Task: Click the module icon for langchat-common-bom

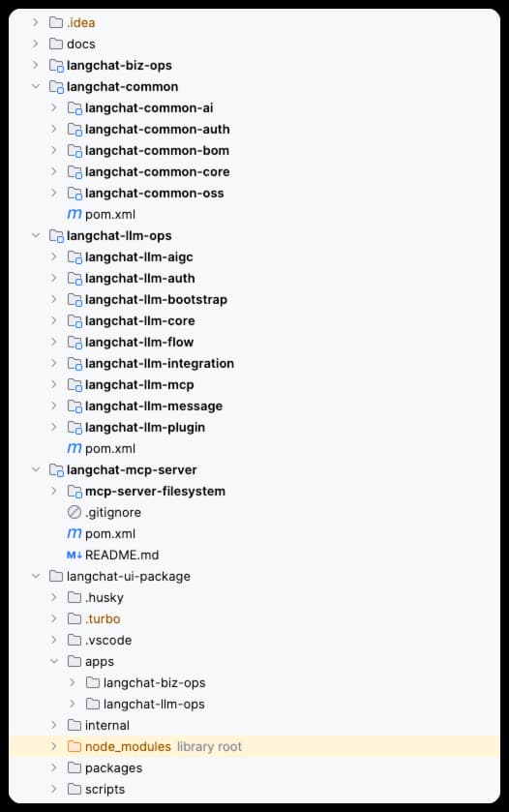Action: [x=75, y=151]
